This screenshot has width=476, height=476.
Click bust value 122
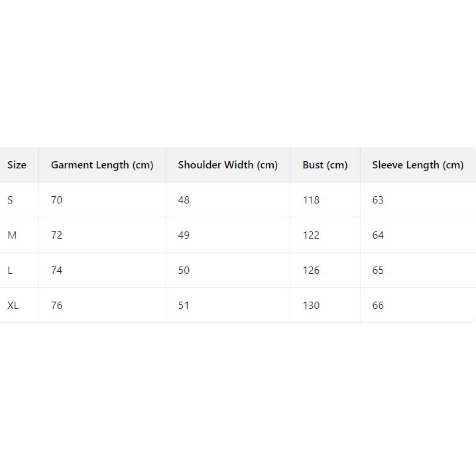click(311, 235)
